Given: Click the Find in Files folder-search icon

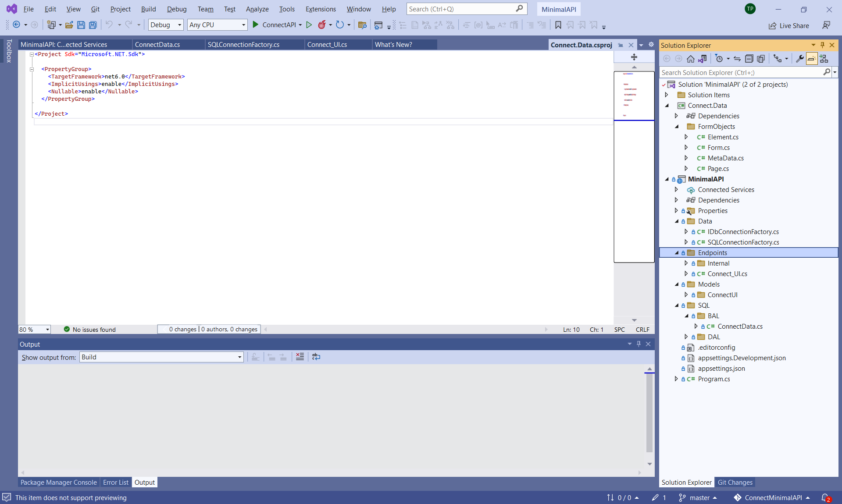Looking at the screenshot, I should click(362, 25).
